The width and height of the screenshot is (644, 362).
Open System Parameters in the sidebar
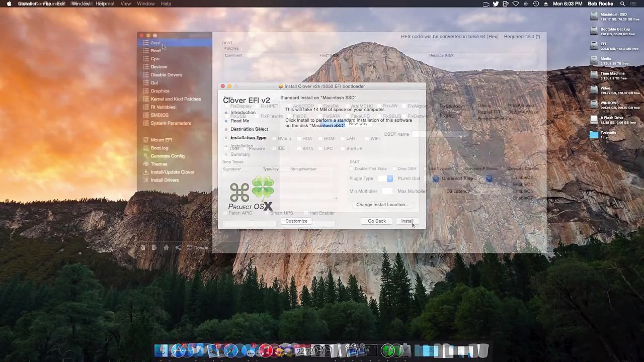point(171,123)
